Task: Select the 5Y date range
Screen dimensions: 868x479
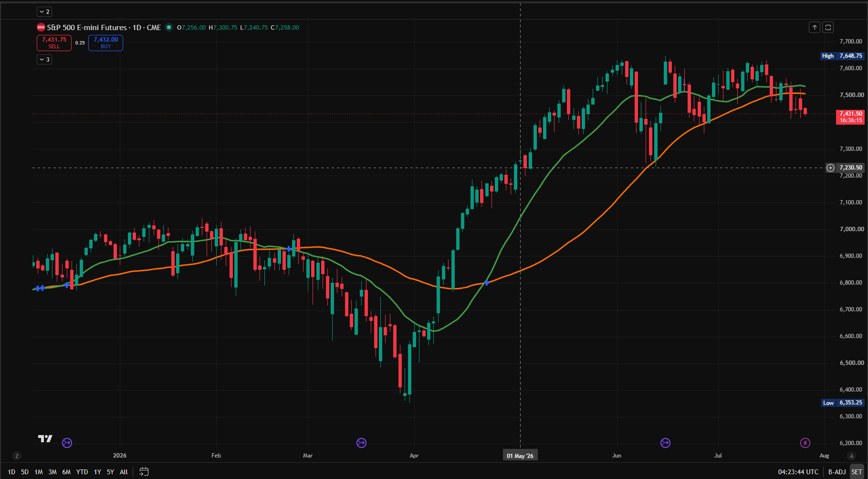Action: pyautogui.click(x=110, y=472)
